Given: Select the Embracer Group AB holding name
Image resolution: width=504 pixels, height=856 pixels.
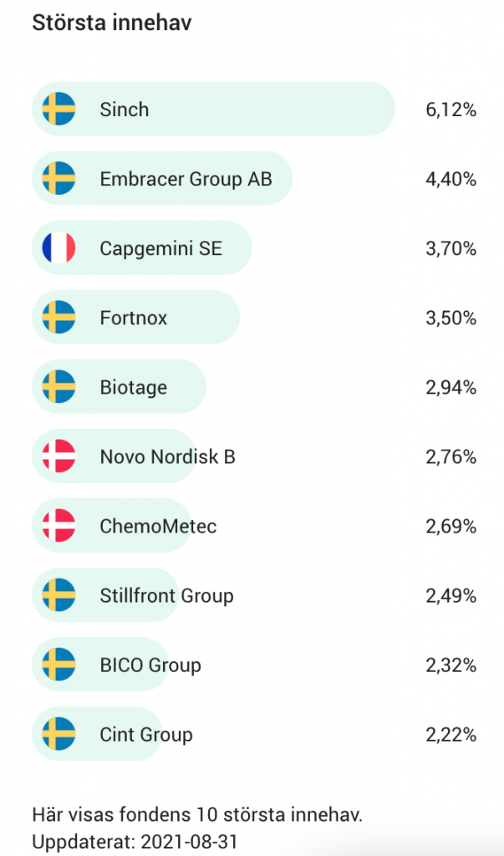Looking at the screenshot, I should (186, 179).
